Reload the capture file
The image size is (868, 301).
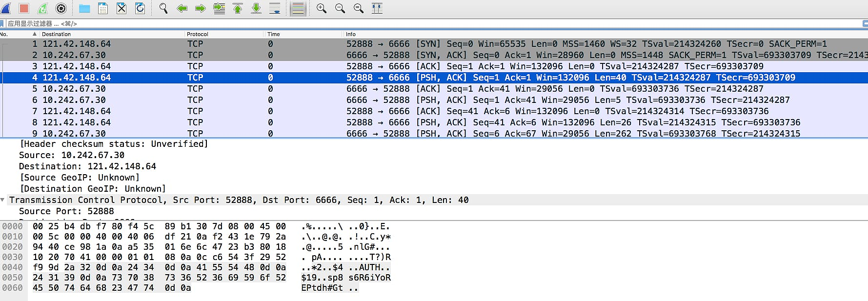[140, 8]
